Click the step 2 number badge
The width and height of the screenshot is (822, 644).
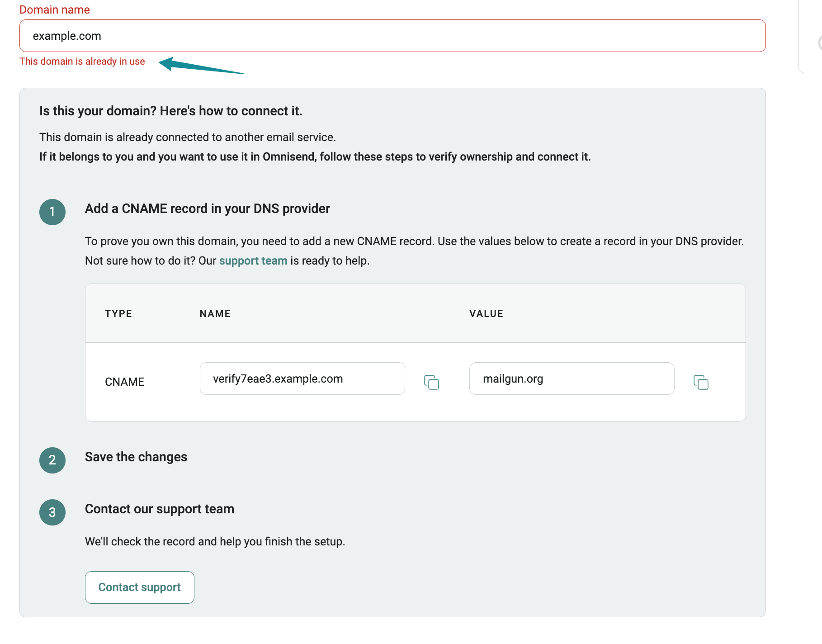click(x=52, y=460)
